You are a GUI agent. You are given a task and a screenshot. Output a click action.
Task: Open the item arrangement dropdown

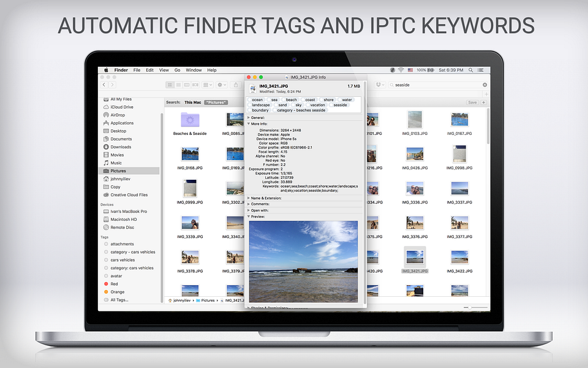click(x=208, y=85)
